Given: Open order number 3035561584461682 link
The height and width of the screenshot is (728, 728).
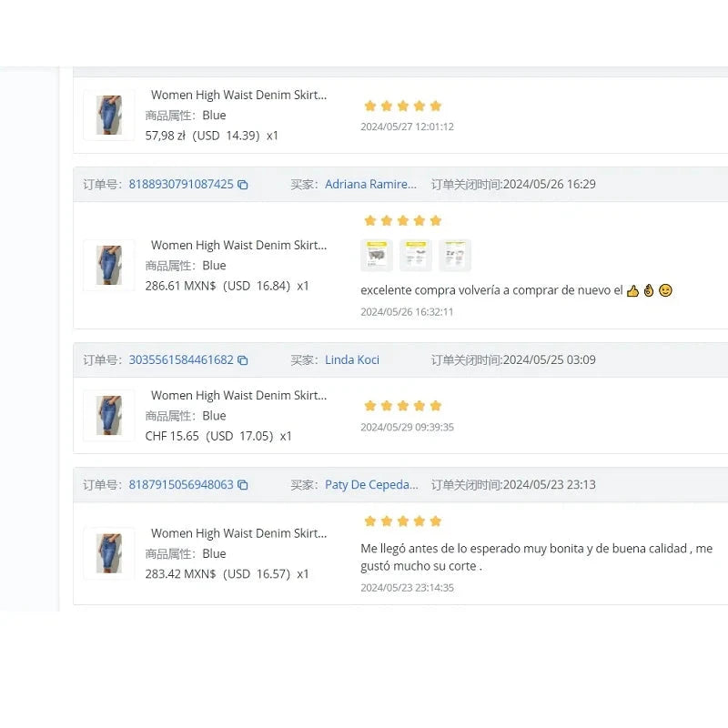Looking at the screenshot, I should [x=181, y=359].
